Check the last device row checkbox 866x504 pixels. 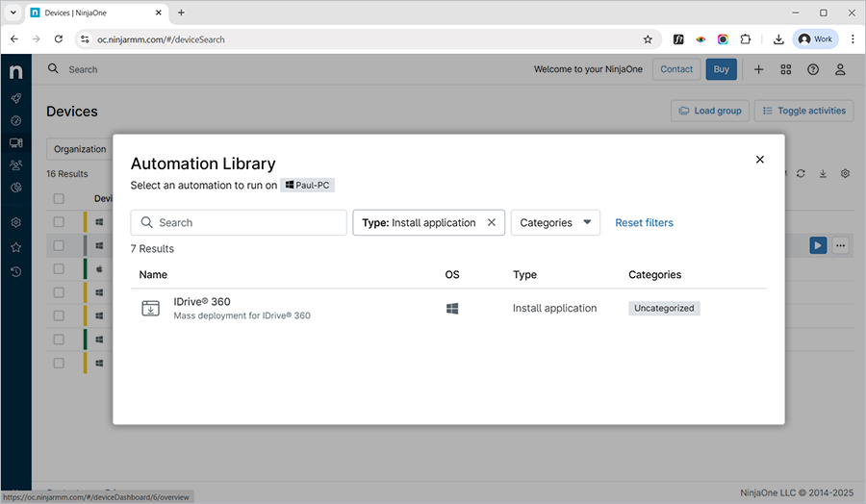click(59, 363)
